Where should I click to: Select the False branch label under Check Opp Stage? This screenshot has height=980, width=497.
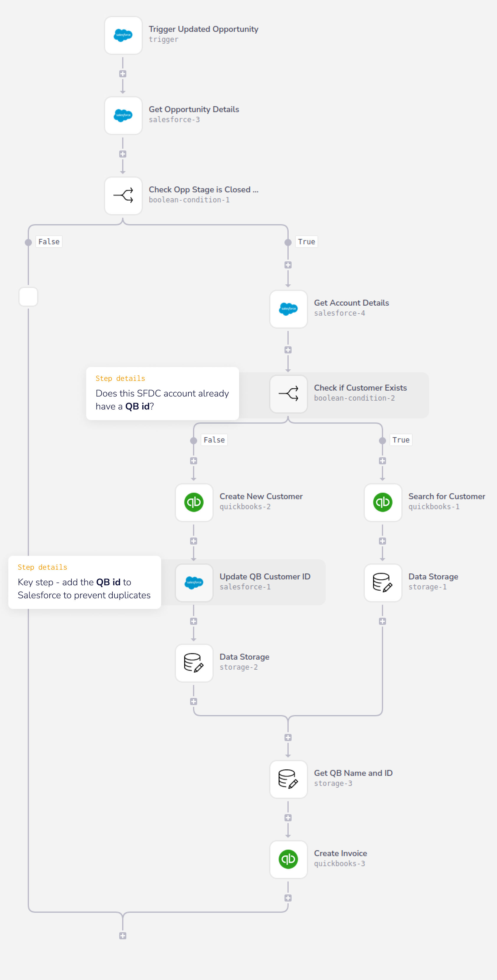49,241
